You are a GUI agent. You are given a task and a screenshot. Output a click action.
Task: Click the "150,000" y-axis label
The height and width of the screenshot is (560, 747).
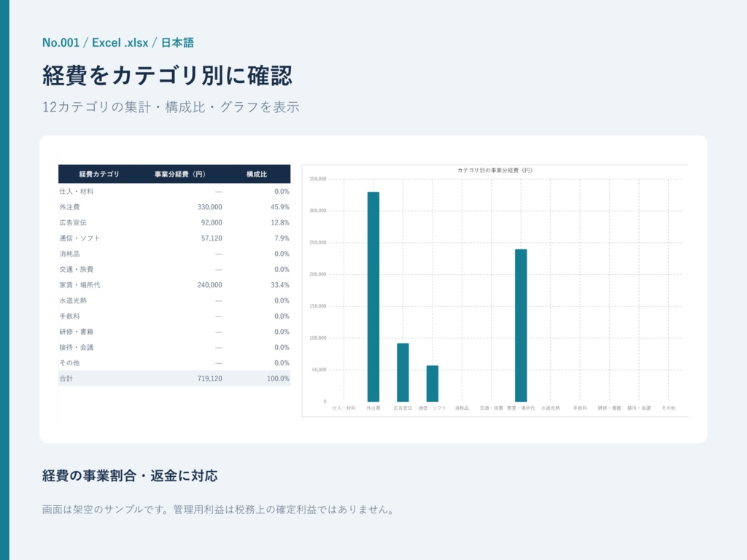pyautogui.click(x=318, y=306)
